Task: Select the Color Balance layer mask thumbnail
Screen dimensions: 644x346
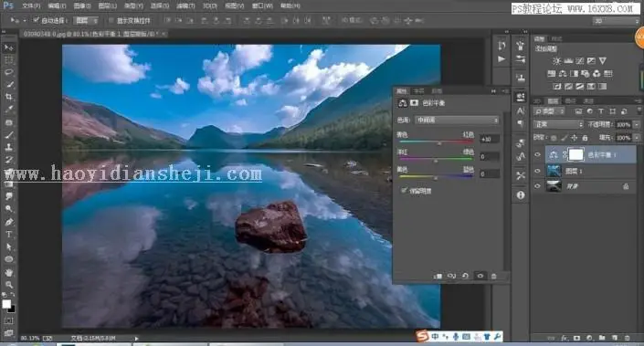Action: (x=575, y=154)
